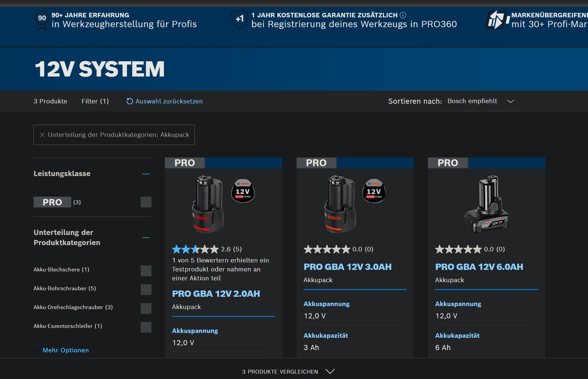
Task: Click the PRO GBA 12V 6.0AH battery image
Action: coord(487,204)
